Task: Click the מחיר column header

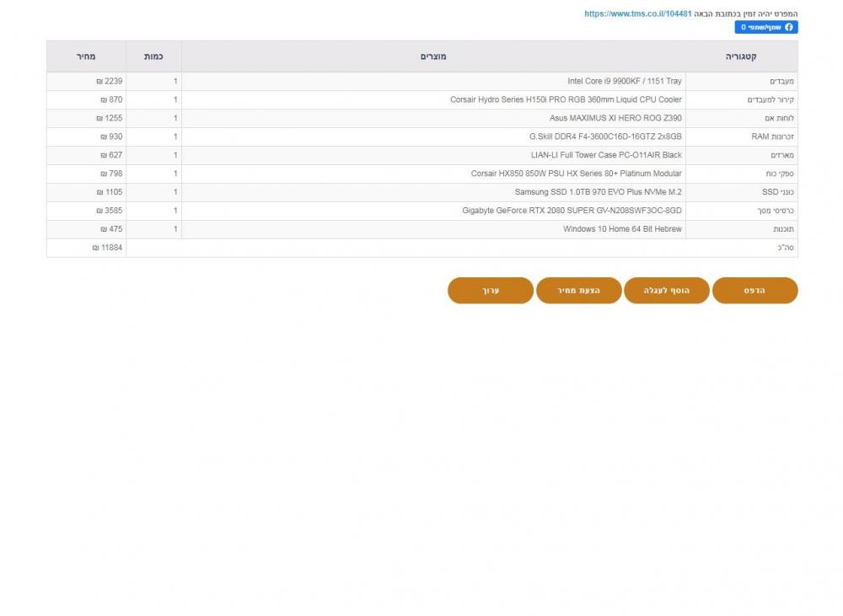Action: (x=86, y=56)
